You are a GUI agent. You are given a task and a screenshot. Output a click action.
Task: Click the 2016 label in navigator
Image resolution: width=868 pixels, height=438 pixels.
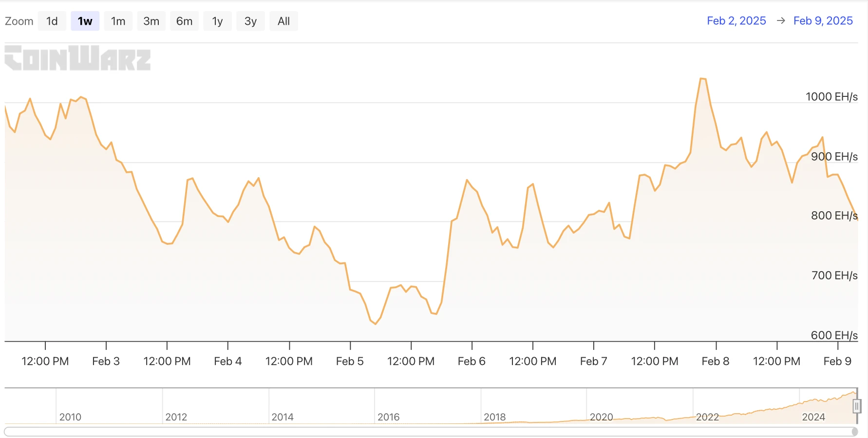click(x=389, y=417)
